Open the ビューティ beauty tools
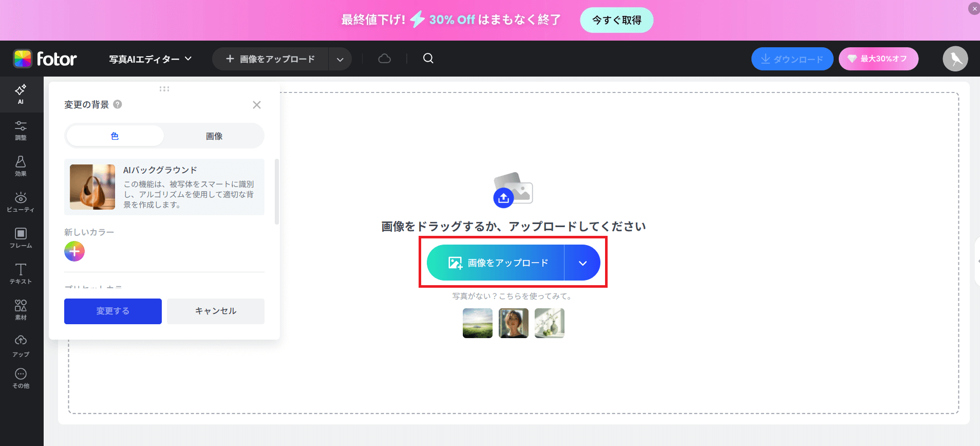 point(21,202)
